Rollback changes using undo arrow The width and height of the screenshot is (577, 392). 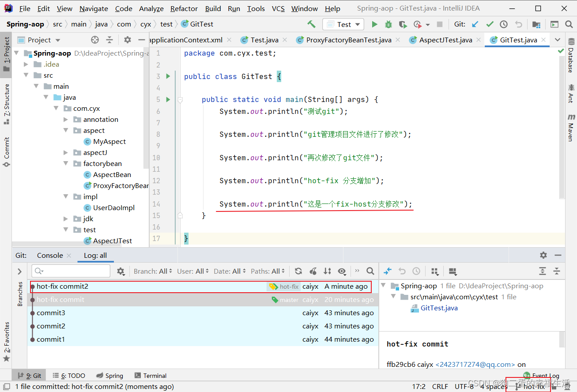click(518, 24)
